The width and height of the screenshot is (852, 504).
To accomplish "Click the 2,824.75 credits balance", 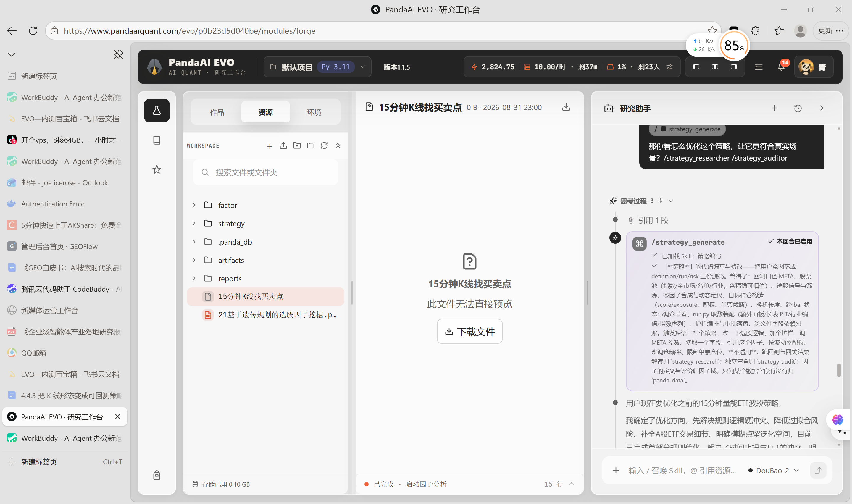I will [x=493, y=67].
